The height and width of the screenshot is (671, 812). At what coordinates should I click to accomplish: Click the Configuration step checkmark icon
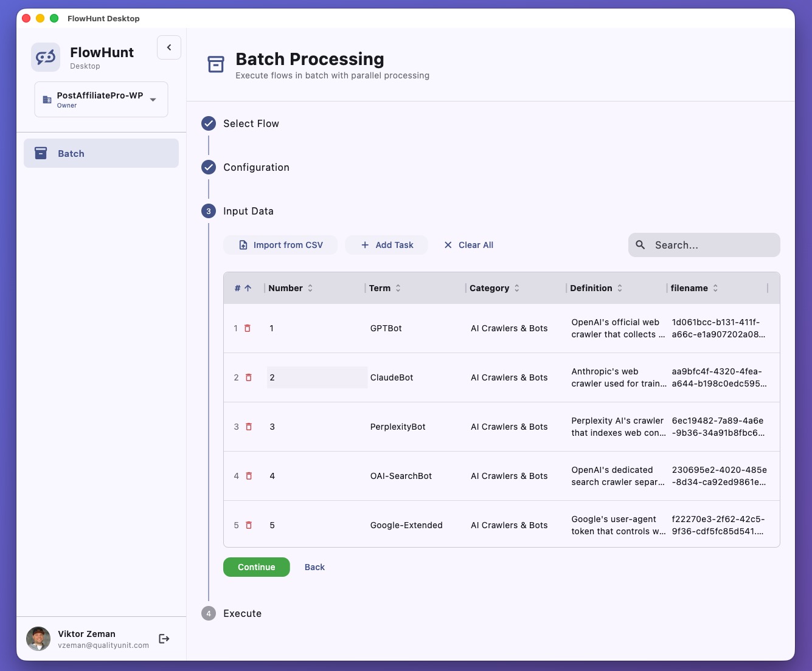pos(208,167)
